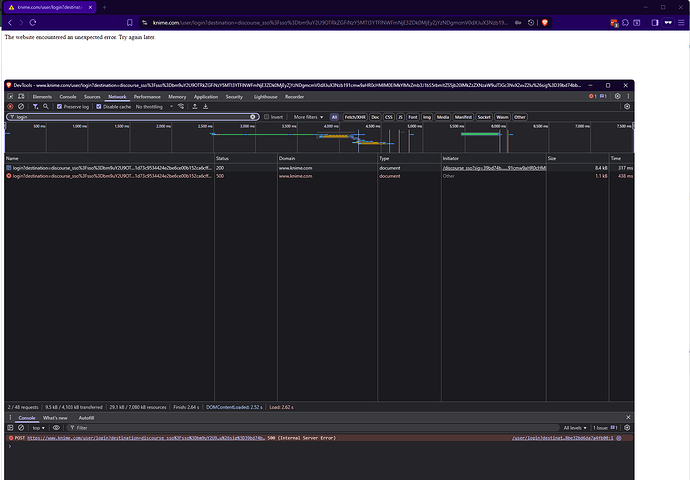Filter requests by Font type
This screenshot has height=480, width=690.
pos(413,117)
